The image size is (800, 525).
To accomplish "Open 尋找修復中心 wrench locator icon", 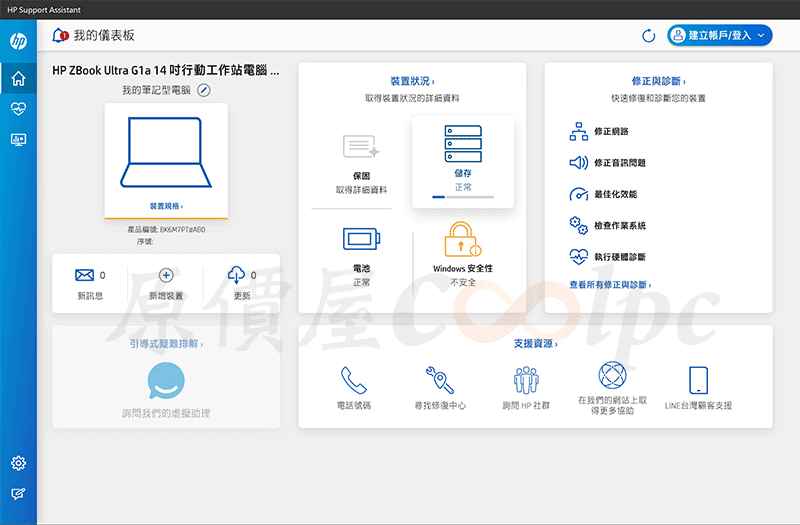I will click(440, 380).
